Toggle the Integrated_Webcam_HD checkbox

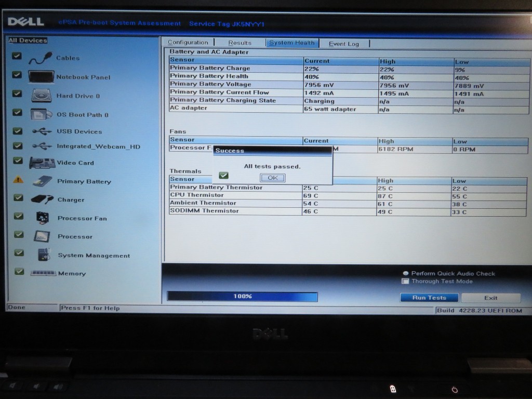18,145
